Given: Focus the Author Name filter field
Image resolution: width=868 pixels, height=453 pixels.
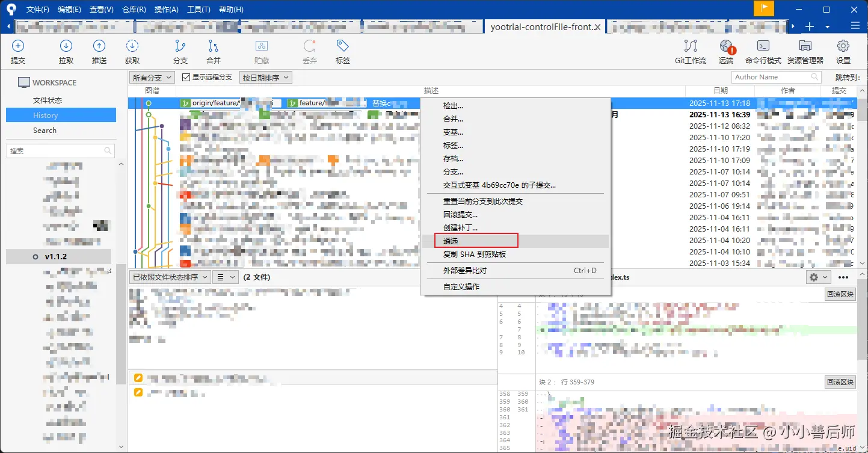Looking at the screenshot, I should click(777, 77).
